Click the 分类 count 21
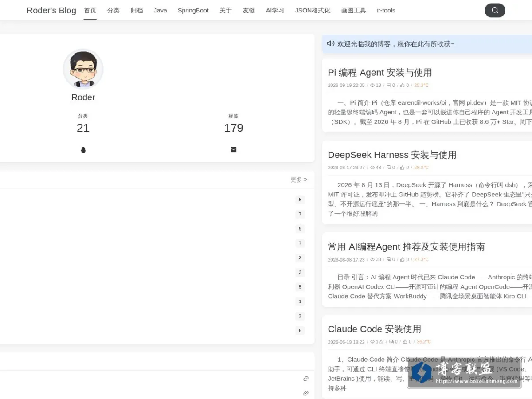Image resolution: width=532 pixels, height=399 pixels. 83,128
